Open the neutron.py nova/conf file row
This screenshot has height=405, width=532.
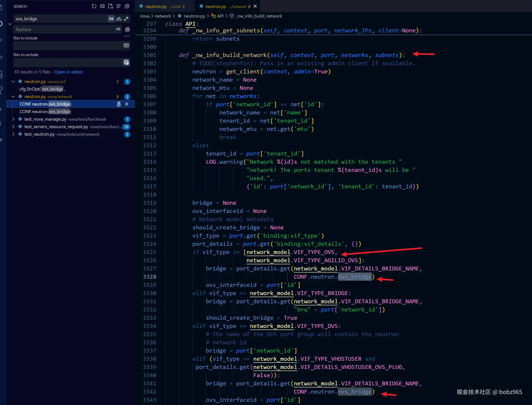coord(70,81)
